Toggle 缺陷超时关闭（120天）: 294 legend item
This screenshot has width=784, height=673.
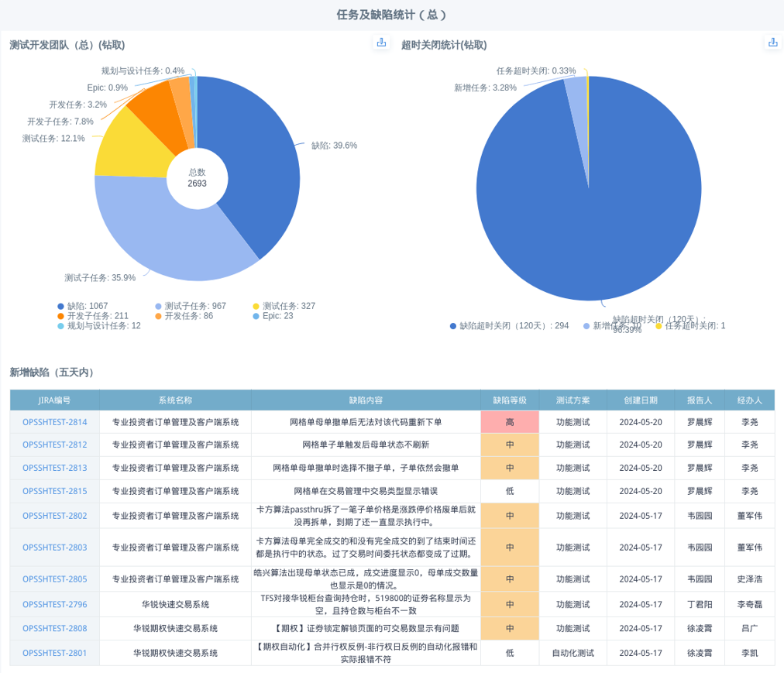click(x=510, y=326)
